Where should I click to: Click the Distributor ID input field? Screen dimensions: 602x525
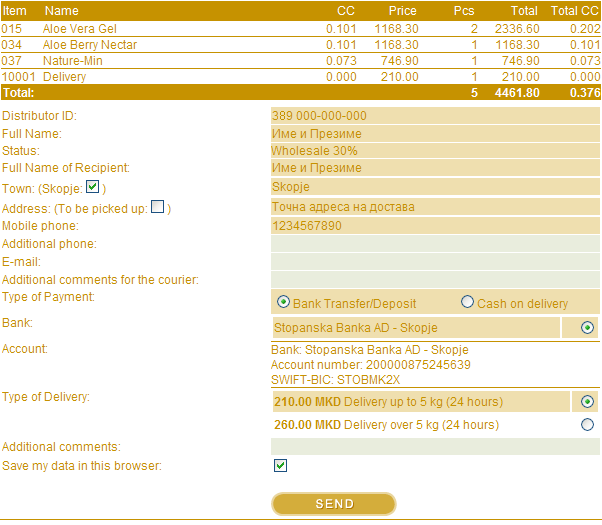[435, 116]
